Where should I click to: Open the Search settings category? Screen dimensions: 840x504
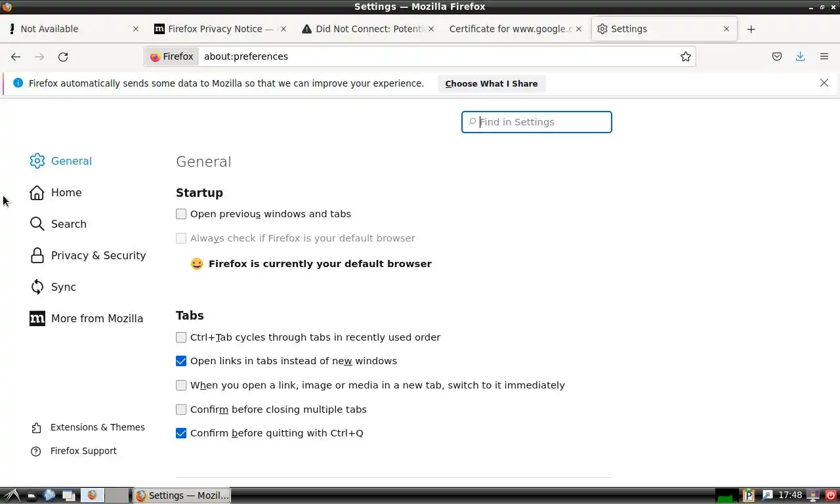68,224
